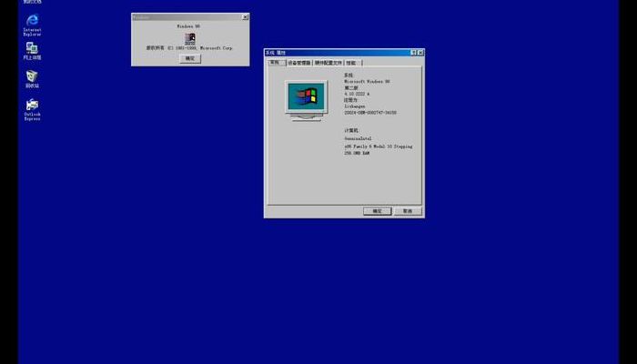Click the icon in the Windows 98 about dialog

(190, 39)
